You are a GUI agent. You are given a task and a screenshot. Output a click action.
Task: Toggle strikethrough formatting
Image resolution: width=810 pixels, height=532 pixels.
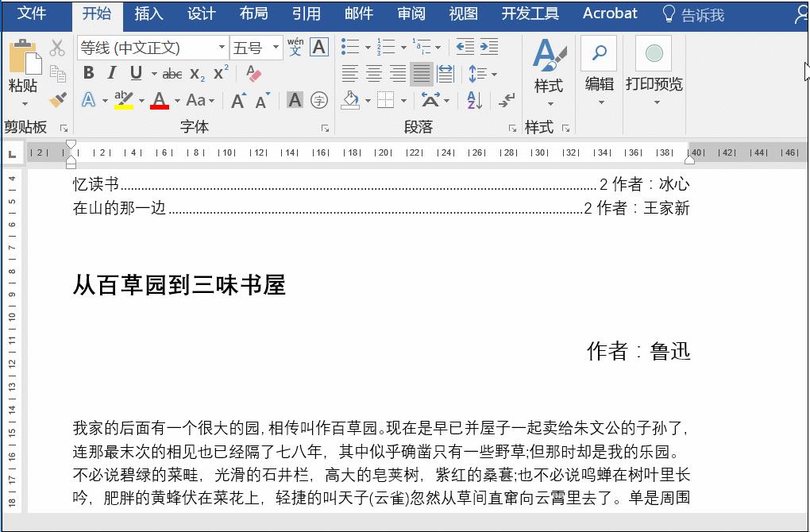click(174, 73)
